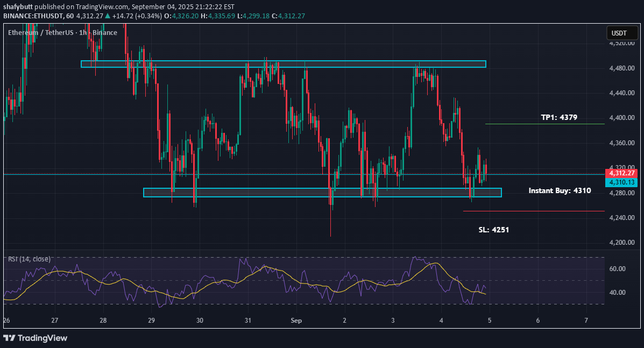
Task: Click the 4,480.00 price axis value
Action: [x=622, y=68]
